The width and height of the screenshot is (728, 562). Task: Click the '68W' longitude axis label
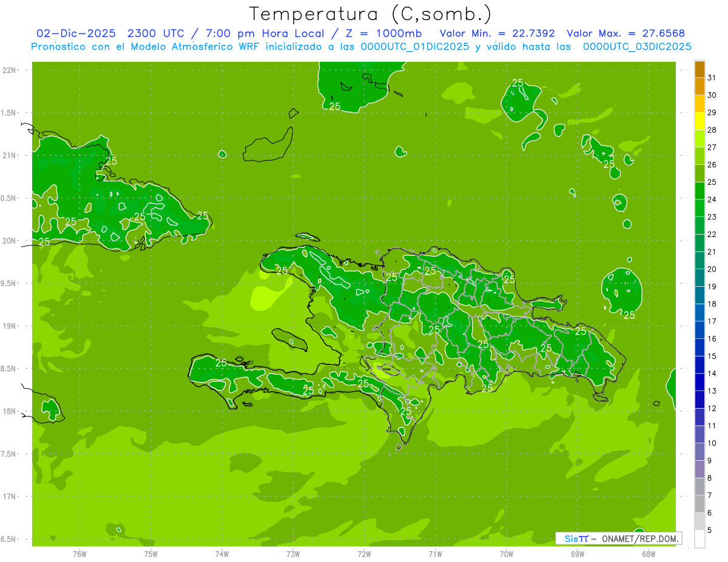tap(649, 554)
